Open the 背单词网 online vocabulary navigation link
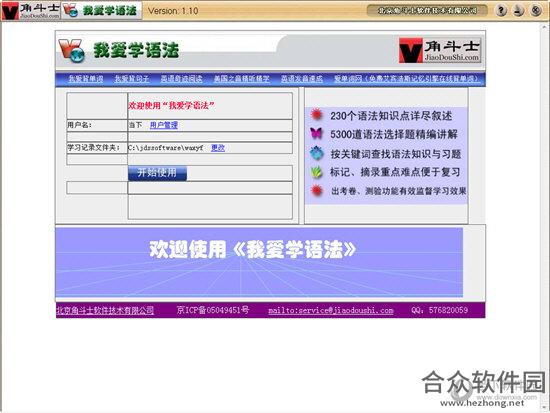Screen dimensions: 550x413 (406, 79)
